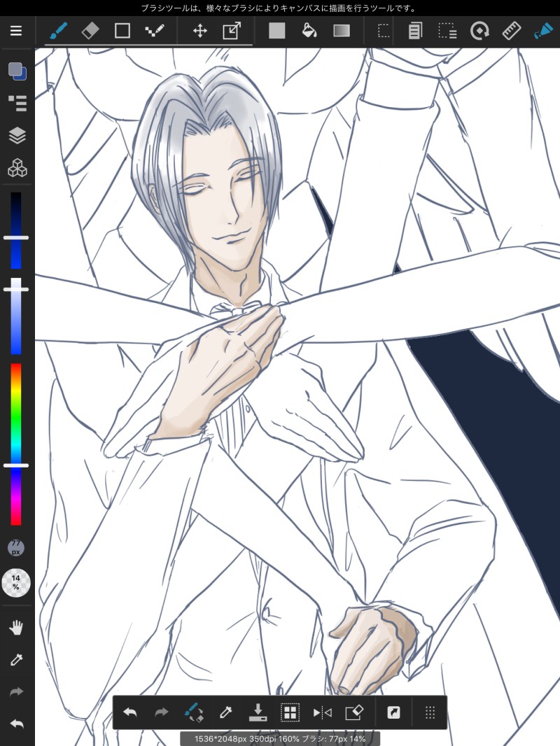This screenshot has width=560, height=746.
Task: Select the Move tool
Action: point(199,31)
